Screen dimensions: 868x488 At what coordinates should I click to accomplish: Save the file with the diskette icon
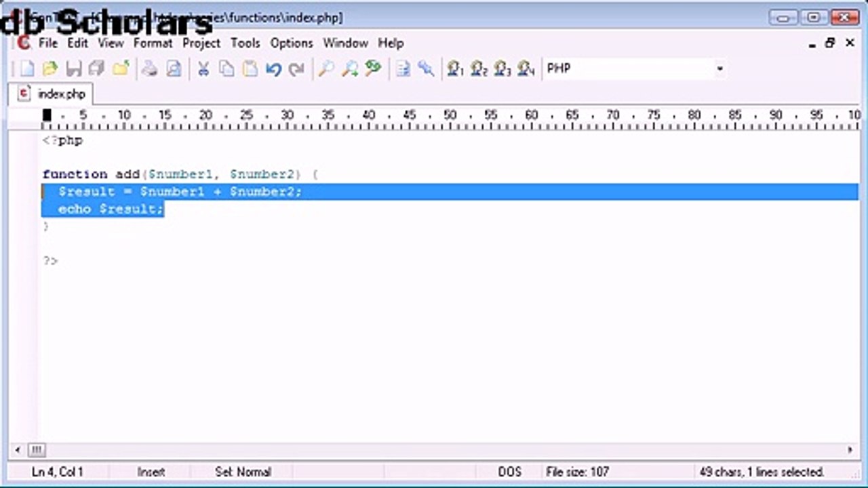74,68
